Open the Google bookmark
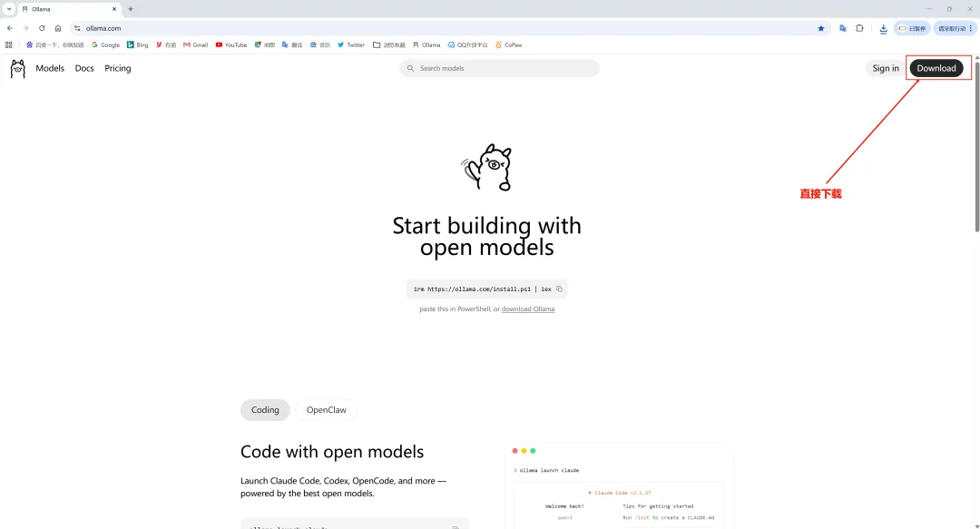This screenshot has width=980, height=529. 105,45
